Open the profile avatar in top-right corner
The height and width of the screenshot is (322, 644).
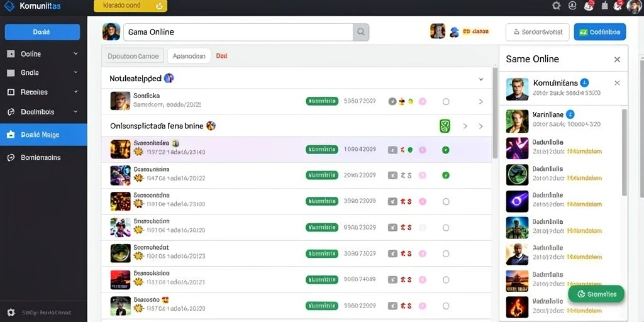coord(635,6)
